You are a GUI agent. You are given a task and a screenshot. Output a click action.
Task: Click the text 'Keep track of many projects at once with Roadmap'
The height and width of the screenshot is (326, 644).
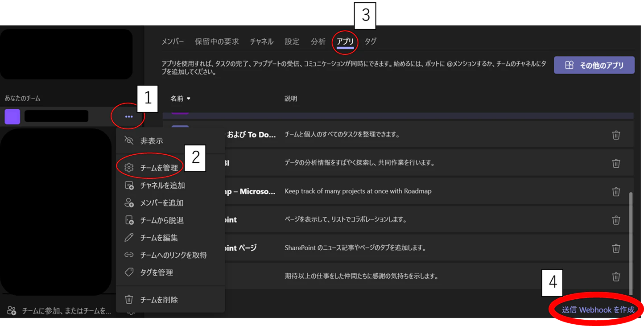pyautogui.click(x=358, y=191)
